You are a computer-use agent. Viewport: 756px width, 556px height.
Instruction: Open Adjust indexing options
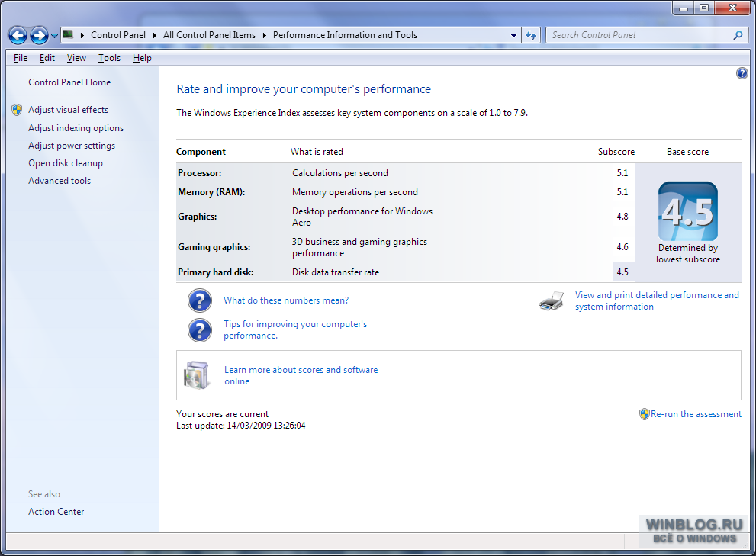[x=76, y=128]
